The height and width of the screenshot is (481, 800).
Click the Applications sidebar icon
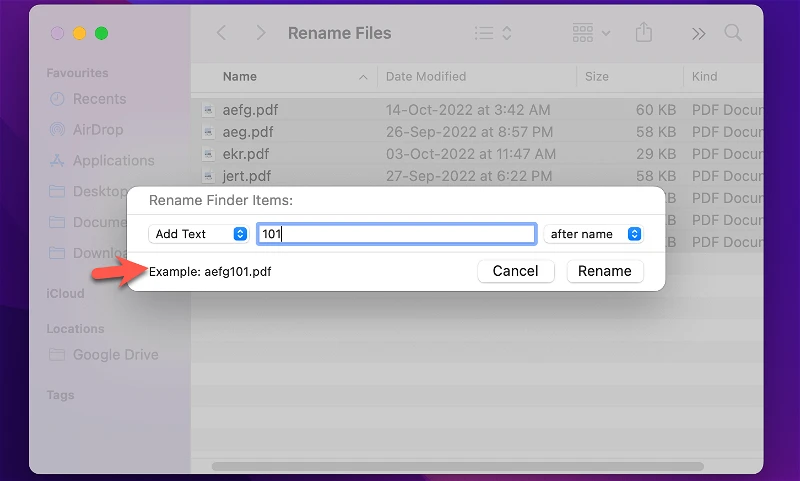click(x=57, y=161)
